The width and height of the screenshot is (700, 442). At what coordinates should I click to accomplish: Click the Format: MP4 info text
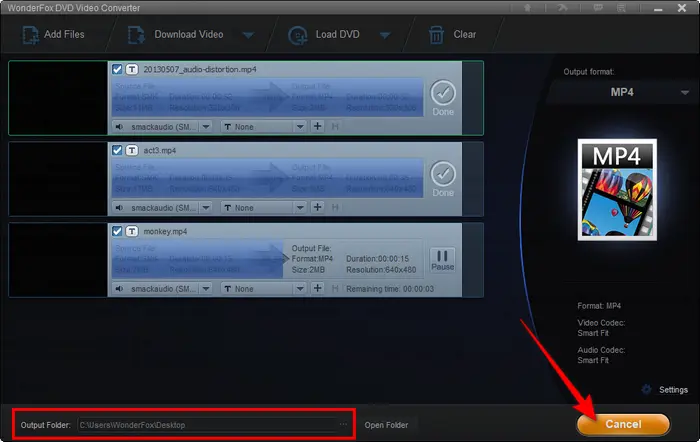(599, 306)
